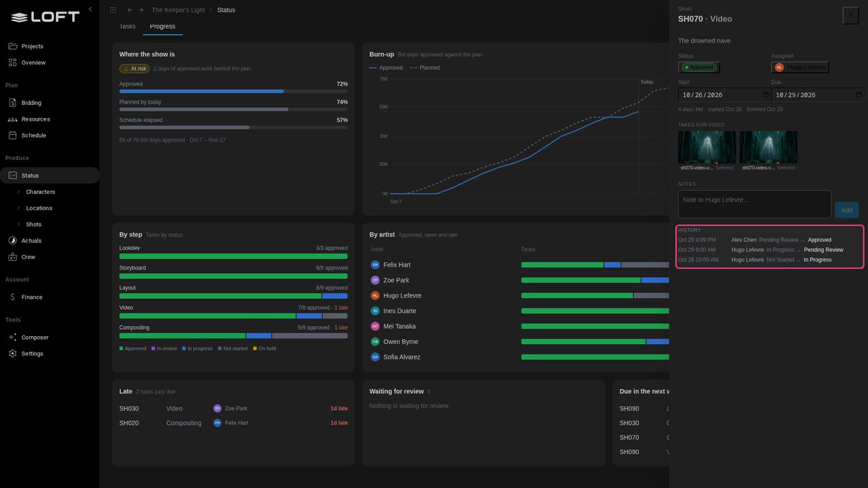Open Bidding under Plan
Image resolution: width=868 pixels, height=488 pixels.
click(50, 103)
